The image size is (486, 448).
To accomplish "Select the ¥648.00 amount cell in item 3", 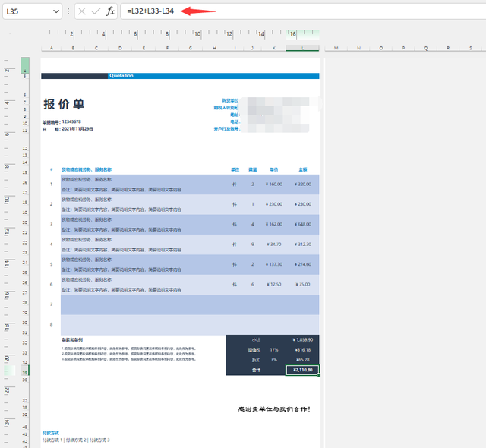I will pyautogui.click(x=302, y=224).
